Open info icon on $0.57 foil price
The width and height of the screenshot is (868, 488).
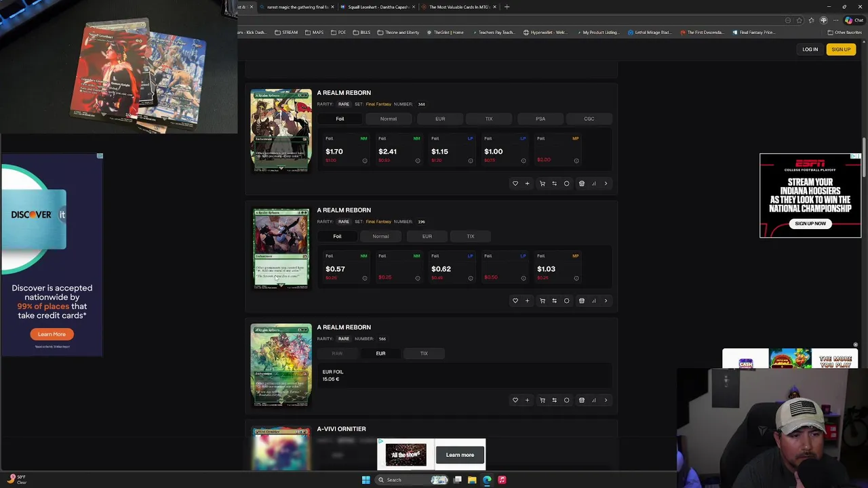[365, 278]
